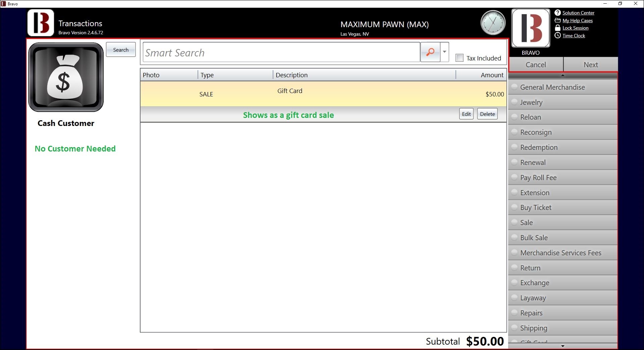Screen dimensions: 644x350
Task: Click Next to continue the transaction
Action: pyautogui.click(x=591, y=64)
